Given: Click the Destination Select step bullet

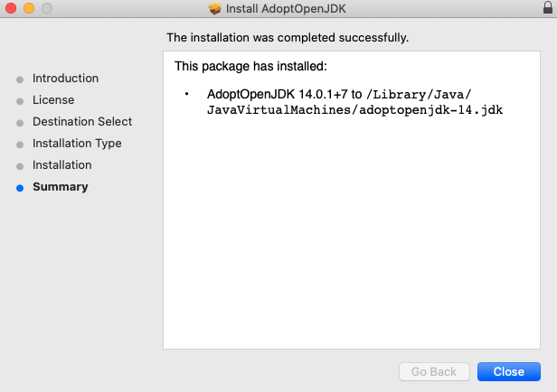Looking at the screenshot, I should click(x=19, y=123).
